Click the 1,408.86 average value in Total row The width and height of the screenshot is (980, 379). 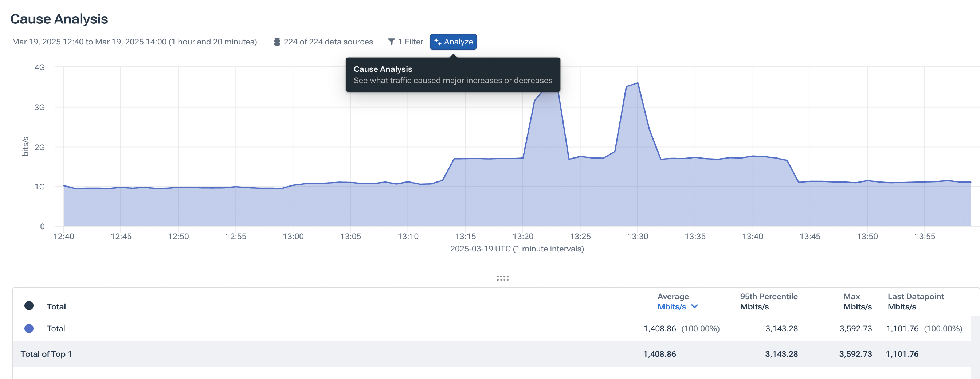point(659,328)
